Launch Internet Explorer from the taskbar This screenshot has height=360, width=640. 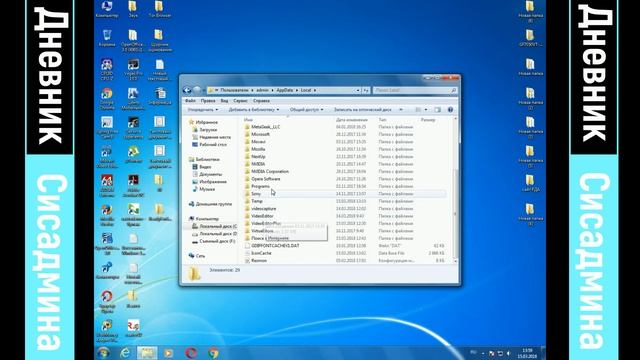point(125,353)
